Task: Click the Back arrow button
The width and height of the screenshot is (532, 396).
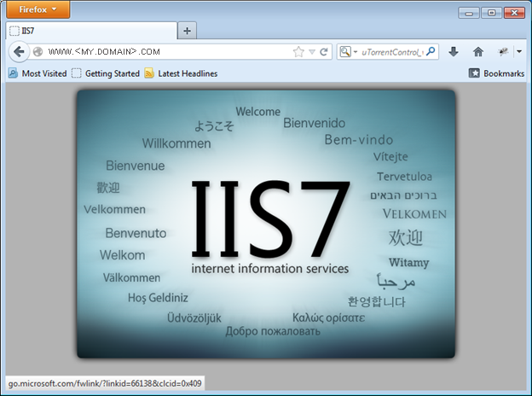Action: tap(19, 52)
